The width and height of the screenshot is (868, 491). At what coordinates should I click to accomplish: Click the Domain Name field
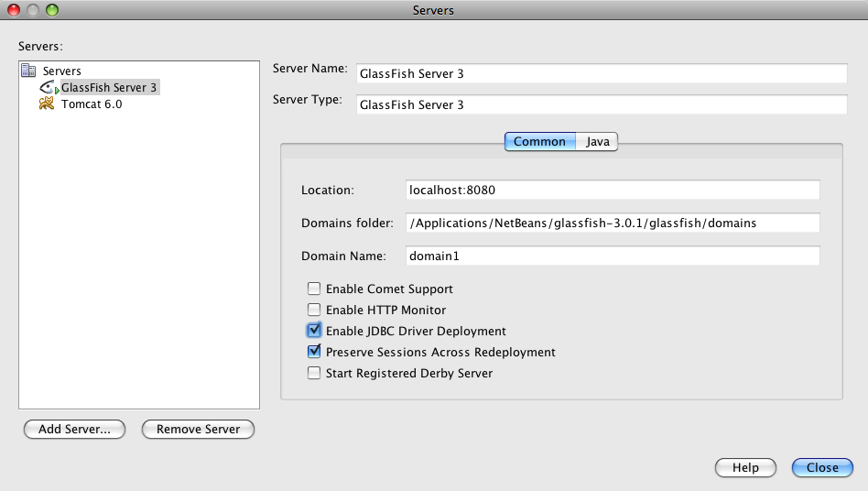coord(613,256)
